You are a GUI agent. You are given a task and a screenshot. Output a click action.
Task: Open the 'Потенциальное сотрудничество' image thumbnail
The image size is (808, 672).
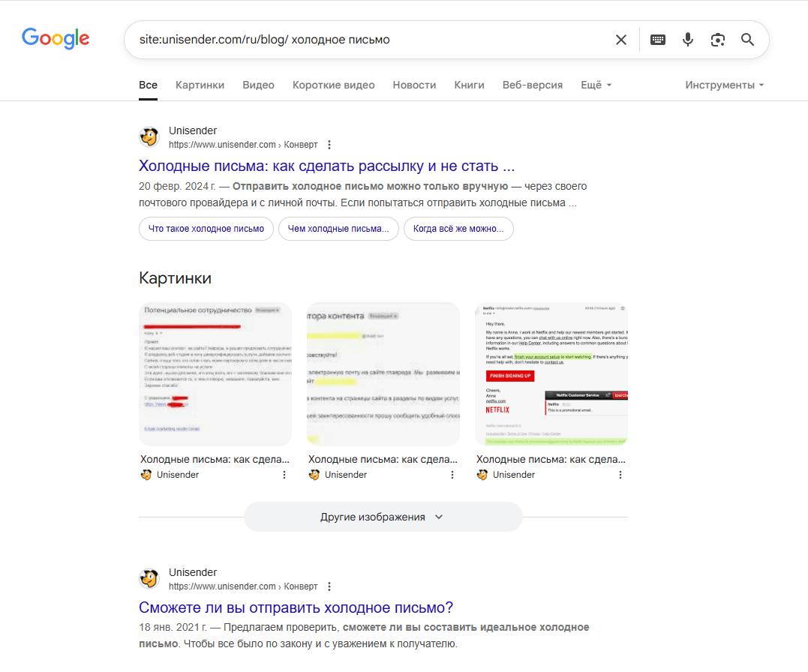215,374
